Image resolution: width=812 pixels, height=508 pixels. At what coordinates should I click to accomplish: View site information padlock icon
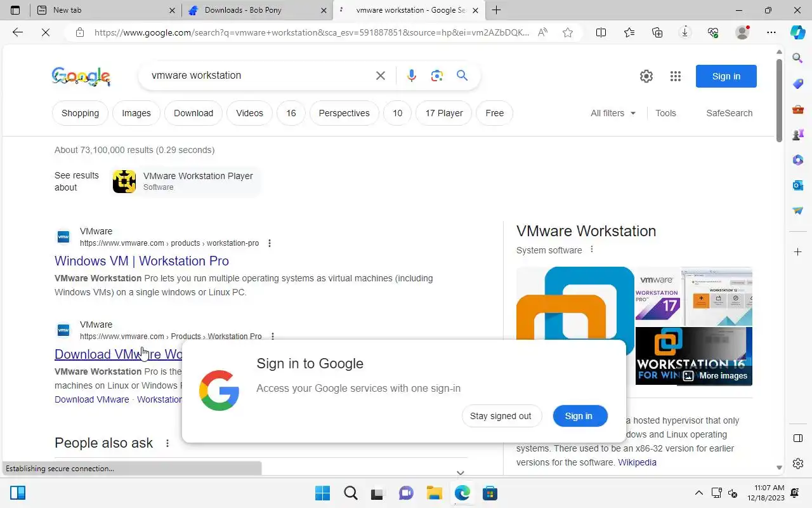click(79, 32)
